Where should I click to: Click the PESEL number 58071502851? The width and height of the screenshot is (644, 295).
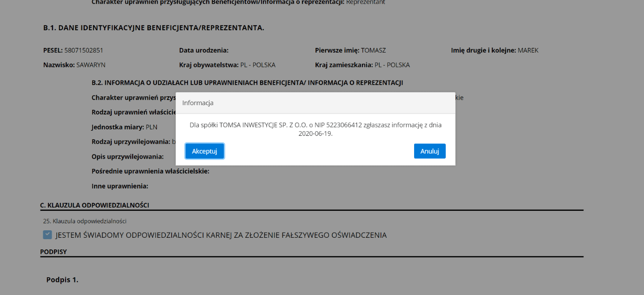tap(83, 50)
